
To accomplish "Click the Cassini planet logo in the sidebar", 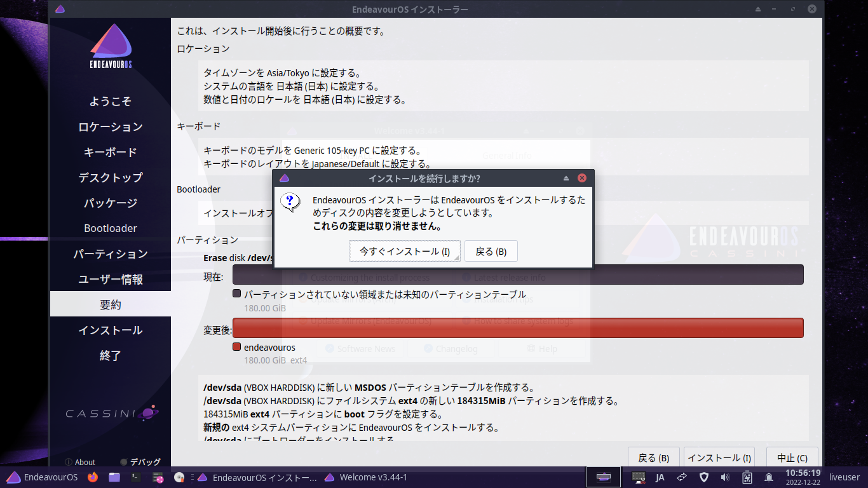I will coord(112,413).
